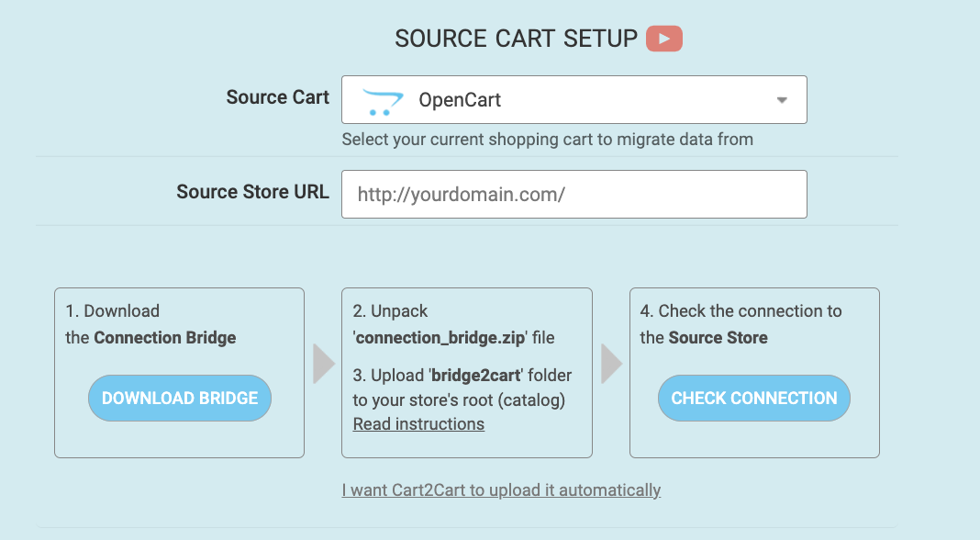The height and width of the screenshot is (540, 980).
Task: Open the Source Cart dropdown showing OpenCart
Action: [x=574, y=99]
